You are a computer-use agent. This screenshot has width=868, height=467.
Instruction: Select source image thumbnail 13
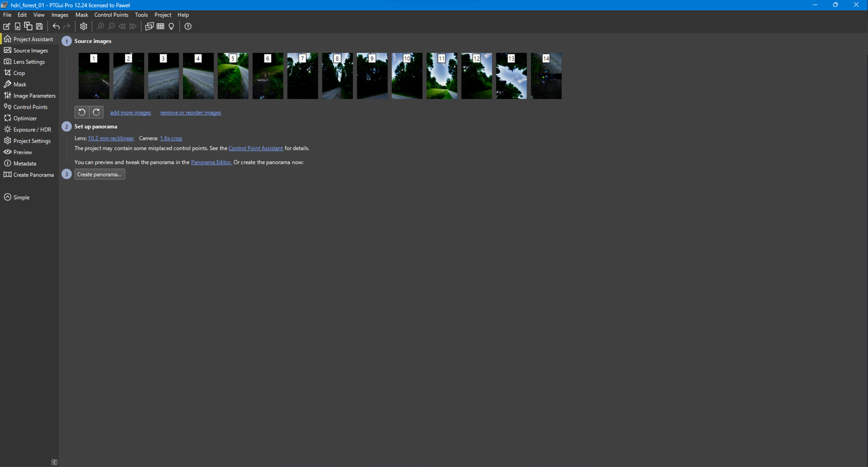[512, 76]
